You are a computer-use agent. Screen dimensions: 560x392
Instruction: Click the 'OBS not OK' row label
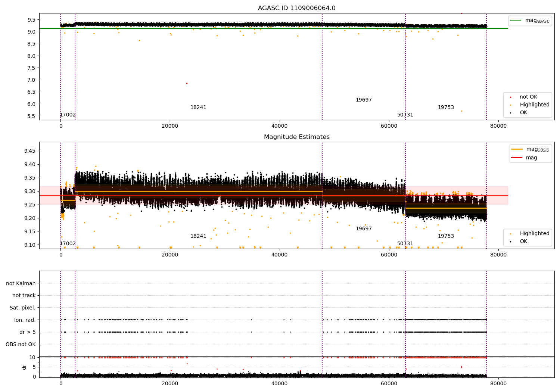click(21, 344)
